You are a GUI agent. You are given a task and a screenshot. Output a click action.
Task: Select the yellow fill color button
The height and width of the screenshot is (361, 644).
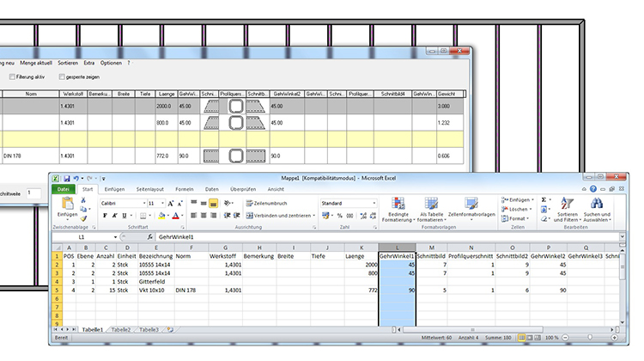(x=161, y=216)
